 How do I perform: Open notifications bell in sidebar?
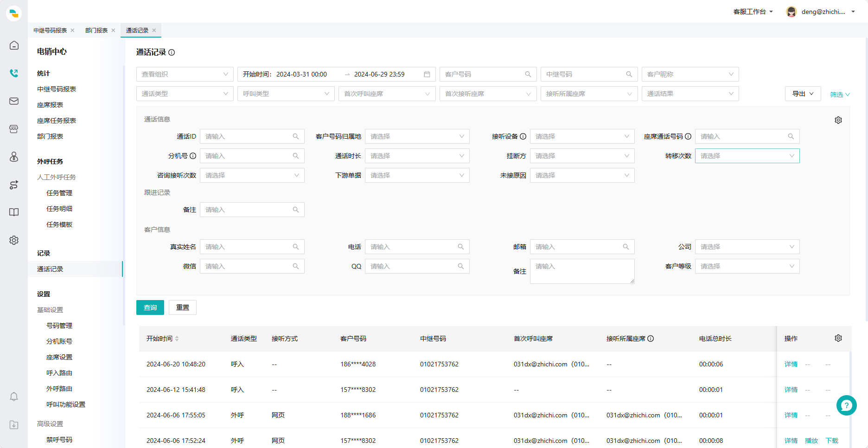pos(14,397)
